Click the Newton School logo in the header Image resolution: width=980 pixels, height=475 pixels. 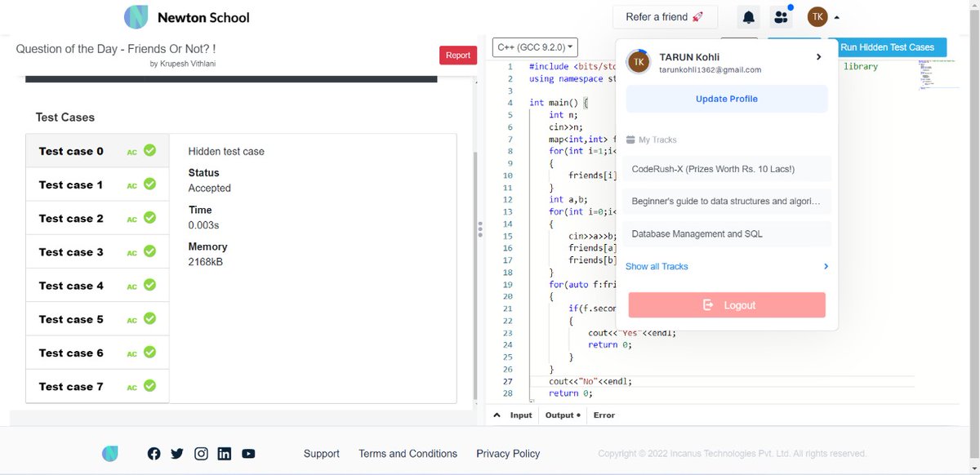[136, 16]
